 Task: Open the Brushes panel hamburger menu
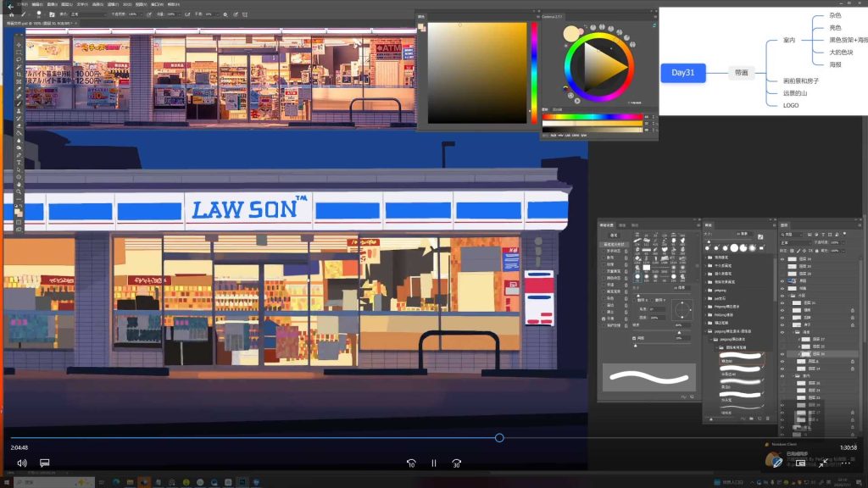click(773, 225)
